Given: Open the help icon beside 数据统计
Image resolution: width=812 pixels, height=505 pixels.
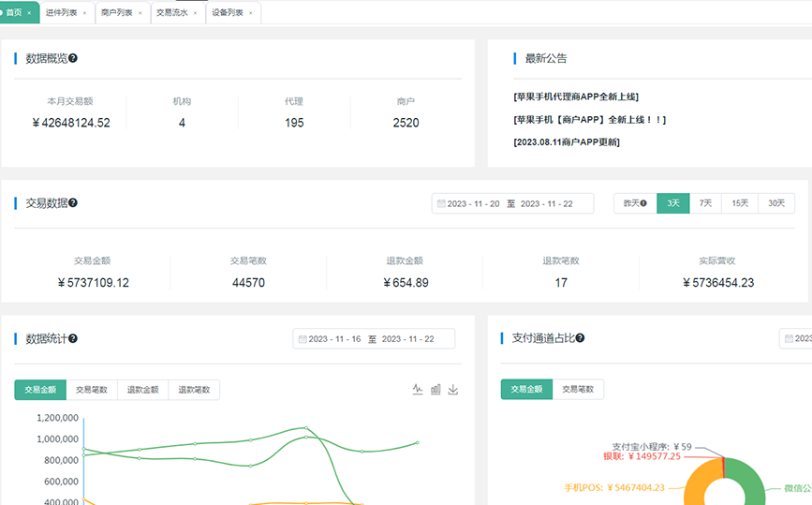Looking at the screenshot, I should [73, 338].
